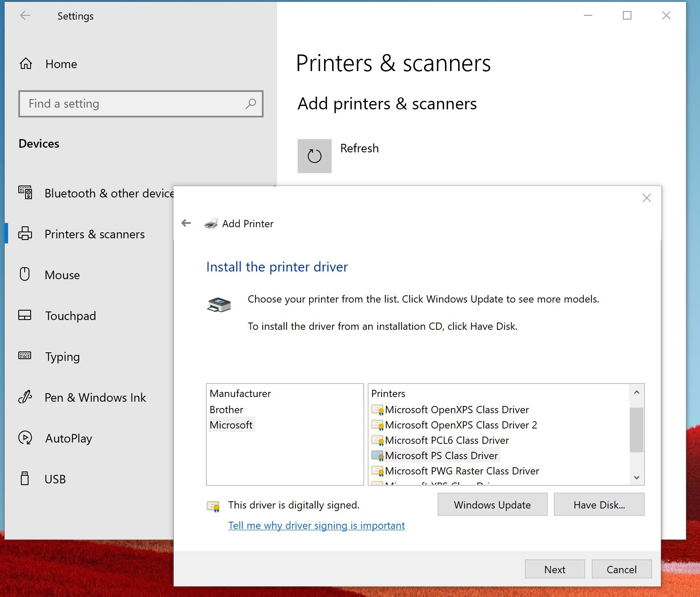Click the Pen & Windows Ink icon

point(25,397)
